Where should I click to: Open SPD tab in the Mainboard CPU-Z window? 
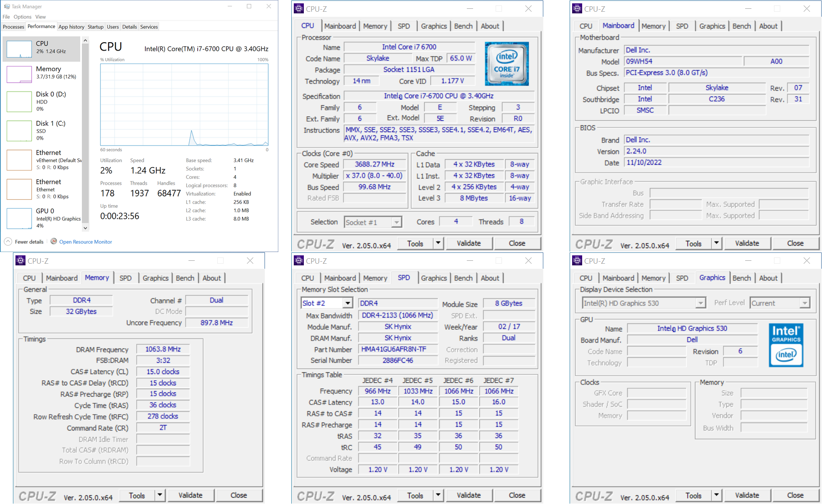click(682, 26)
